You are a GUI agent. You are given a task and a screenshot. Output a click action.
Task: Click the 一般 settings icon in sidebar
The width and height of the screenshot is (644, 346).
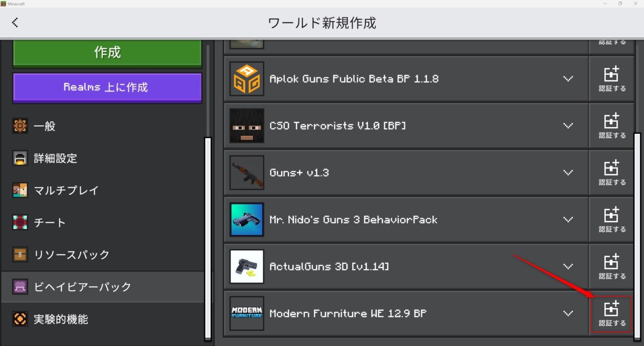click(20, 126)
